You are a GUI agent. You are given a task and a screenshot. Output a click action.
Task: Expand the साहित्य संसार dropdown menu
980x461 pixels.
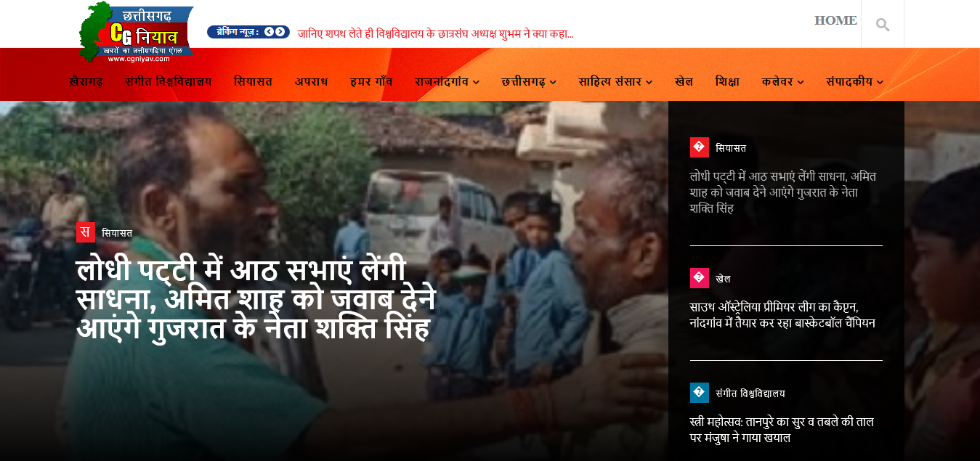click(x=615, y=81)
